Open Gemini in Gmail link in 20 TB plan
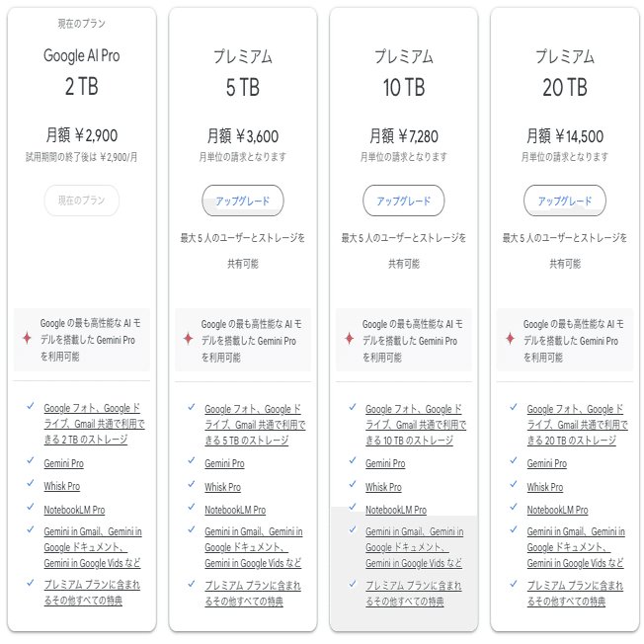 576,547
